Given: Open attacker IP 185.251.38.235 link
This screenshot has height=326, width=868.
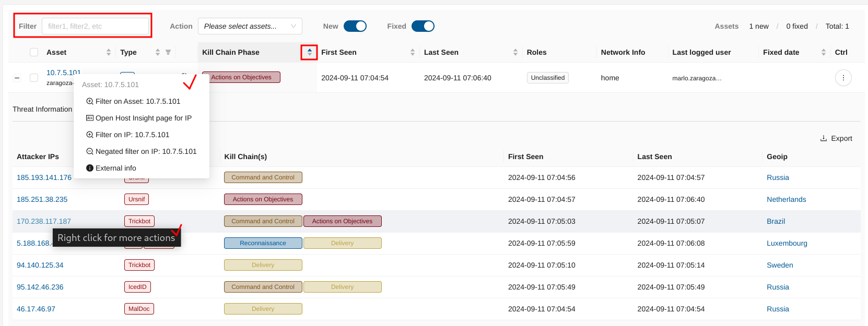Looking at the screenshot, I should click(42, 199).
